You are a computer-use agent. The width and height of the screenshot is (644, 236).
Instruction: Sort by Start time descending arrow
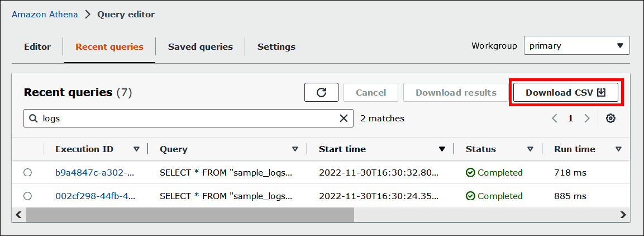pyautogui.click(x=442, y=149)
